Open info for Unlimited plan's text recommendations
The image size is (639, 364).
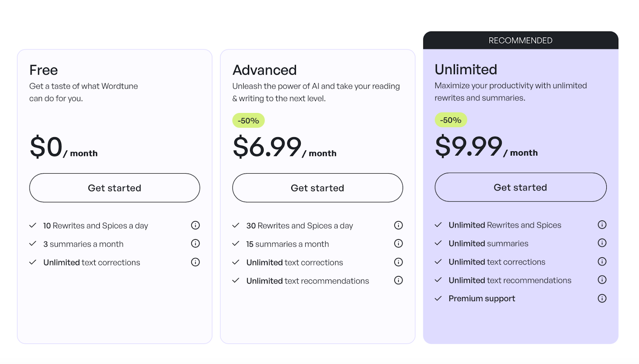[x=602, y=280]
